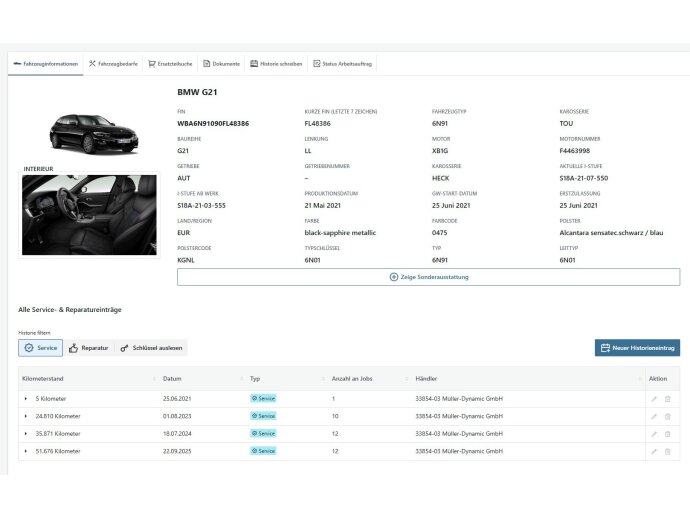Show Zeige Sonderausstattung equipment list
690x518 pixels.
[428, 277]
